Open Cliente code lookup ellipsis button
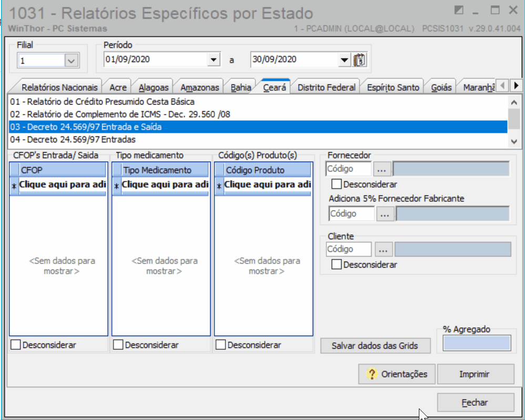Viewport: 525px width, 420px height. pyautogui.click(x=383, y=249)
